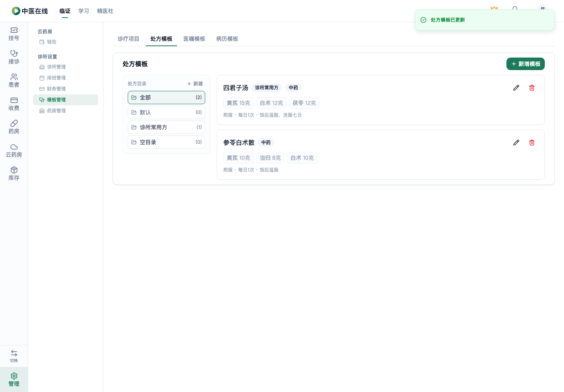
Task: Open 财务管理 settings
Action: pyautogui.click(x=65, y=89)
